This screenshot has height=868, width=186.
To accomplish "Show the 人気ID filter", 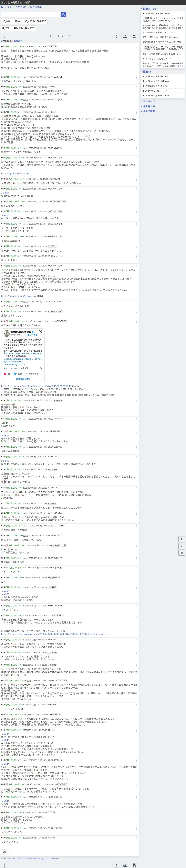I will pyautogui.click(x=30, y=21).
